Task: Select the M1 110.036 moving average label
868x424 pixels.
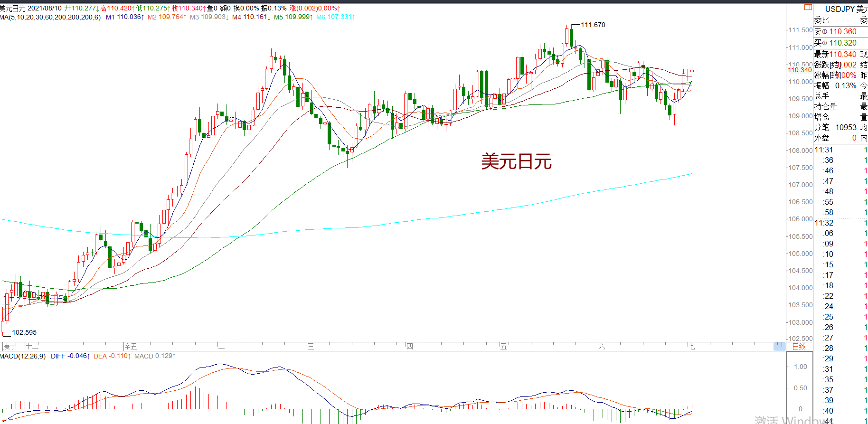Action: point(125,17)
